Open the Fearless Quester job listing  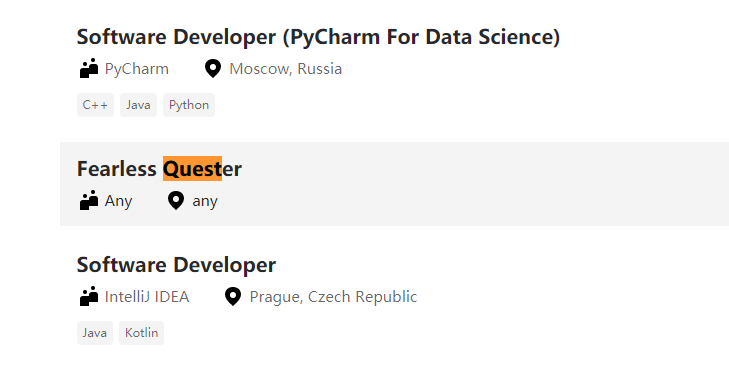pyautogui.click(x=159, y=169)
